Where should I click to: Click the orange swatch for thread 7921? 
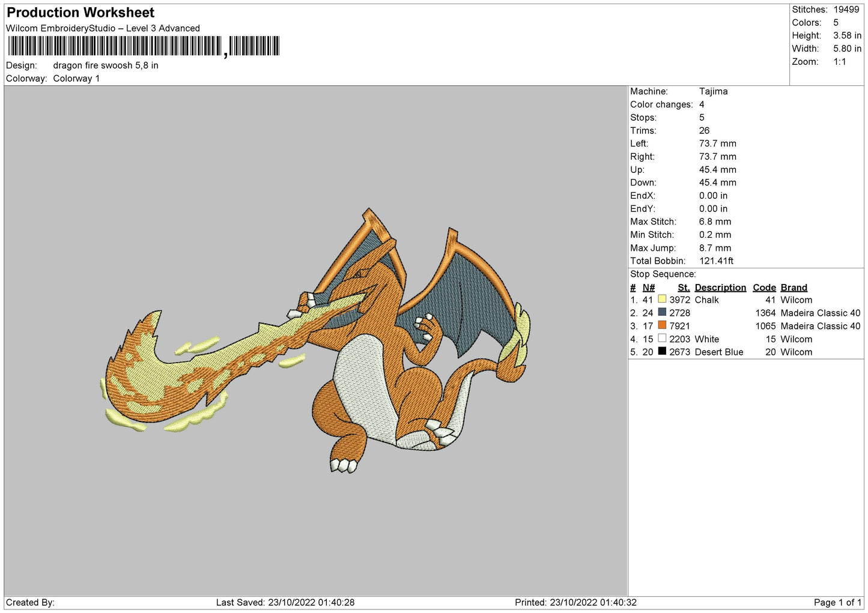(x=662, y=325)
